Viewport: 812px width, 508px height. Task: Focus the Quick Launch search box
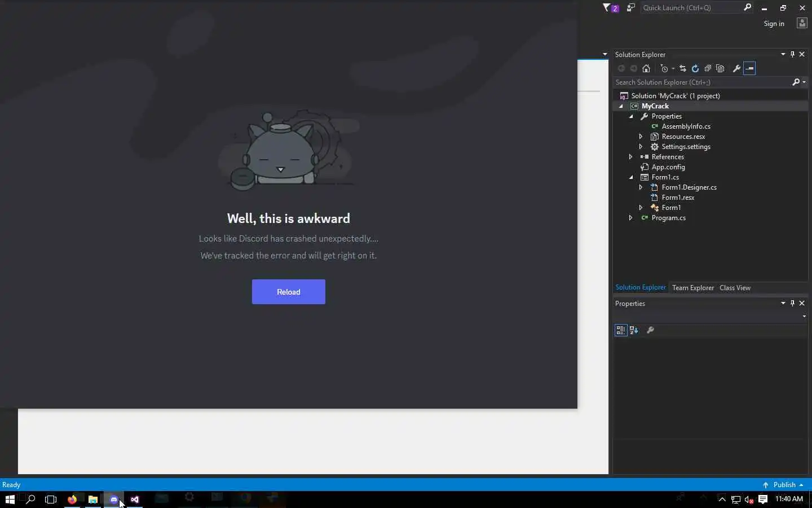point(691,8)
